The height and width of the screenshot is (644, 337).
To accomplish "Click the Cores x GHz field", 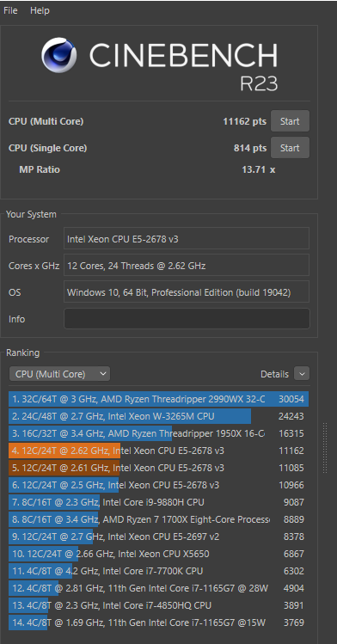I will [x=187, y=266].
